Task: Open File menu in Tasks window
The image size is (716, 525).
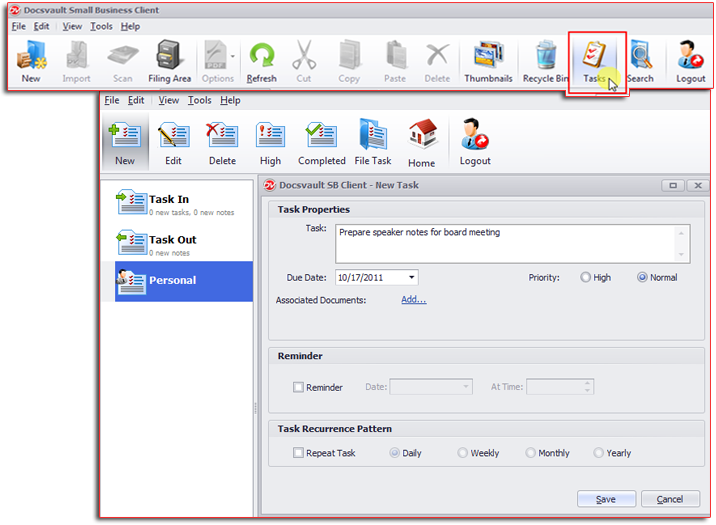Action: (x=112, y=100)
